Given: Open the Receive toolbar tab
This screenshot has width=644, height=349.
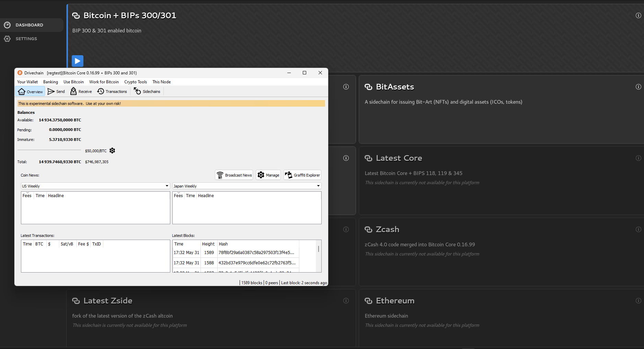Looking at the screenshot, I should [x=81, y=92].
